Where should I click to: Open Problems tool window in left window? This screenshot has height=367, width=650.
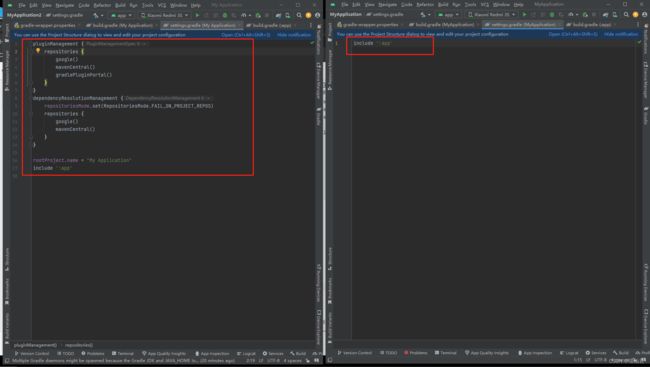(x=93, y=354)
